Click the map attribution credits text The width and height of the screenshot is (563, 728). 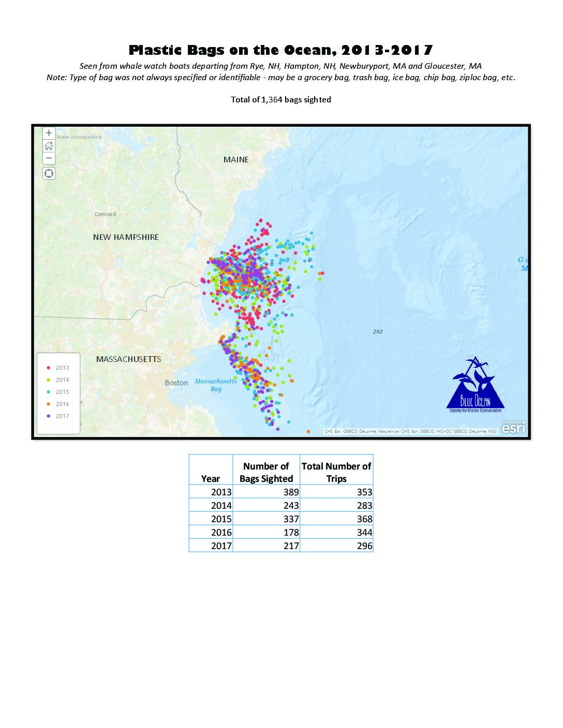(410, 431)
